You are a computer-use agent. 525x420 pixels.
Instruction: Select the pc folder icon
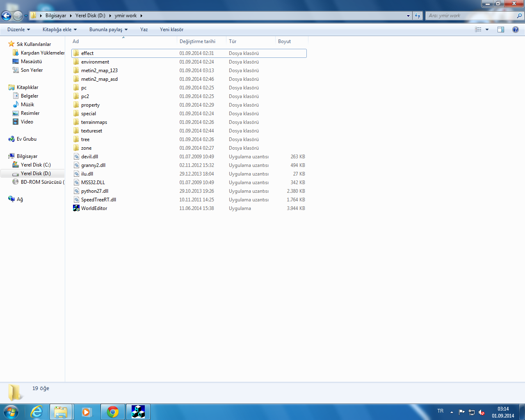[76, 88]
